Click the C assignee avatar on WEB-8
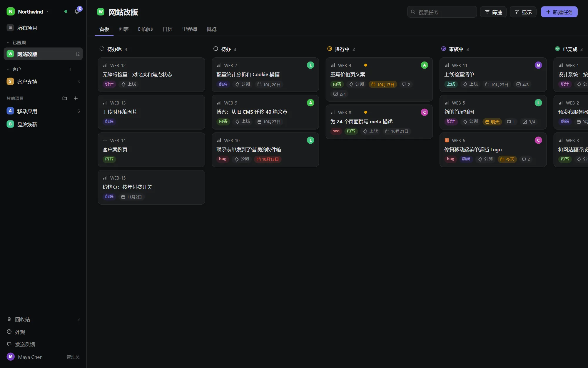The height and width of the screenshot is (368, 588). pyautogui.click(x=424, y=112)
